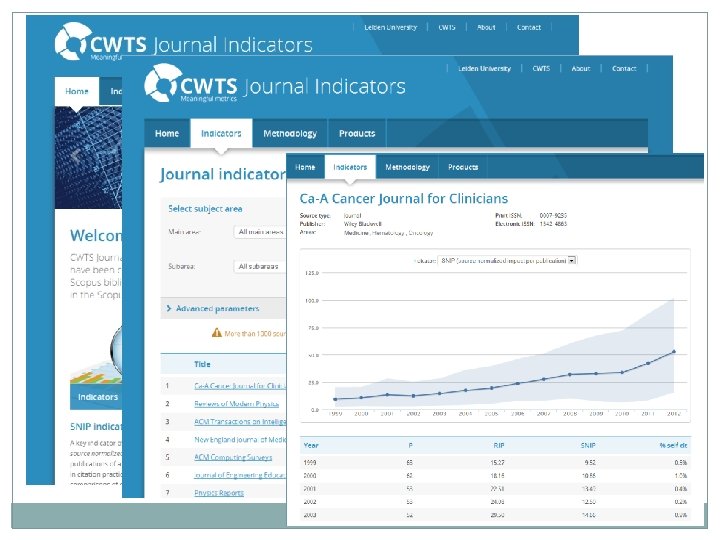
Task: Click the RIP column header
Action: 499,445
